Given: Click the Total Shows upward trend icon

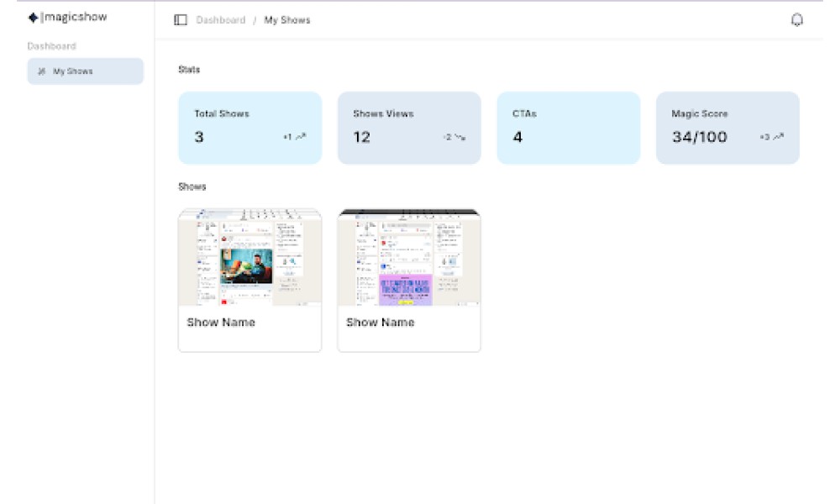Looking at the screenshot, I should (x=301, y=137).
